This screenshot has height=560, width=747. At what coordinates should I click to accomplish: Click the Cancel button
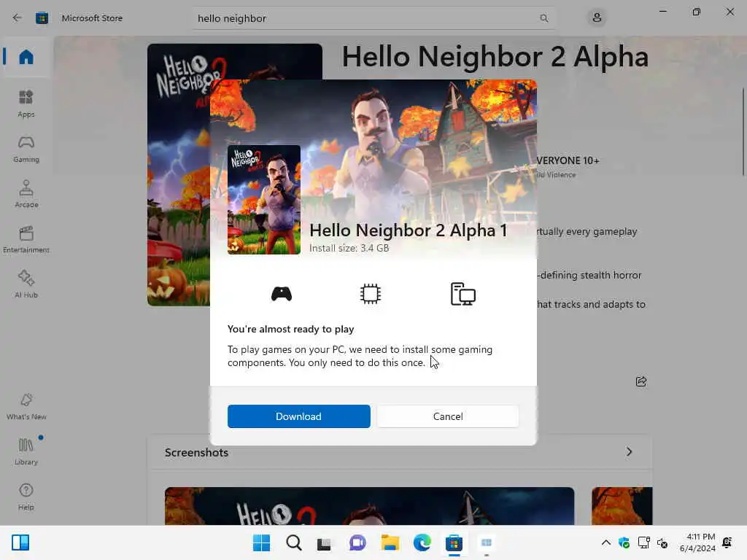(x=448, y=416)
